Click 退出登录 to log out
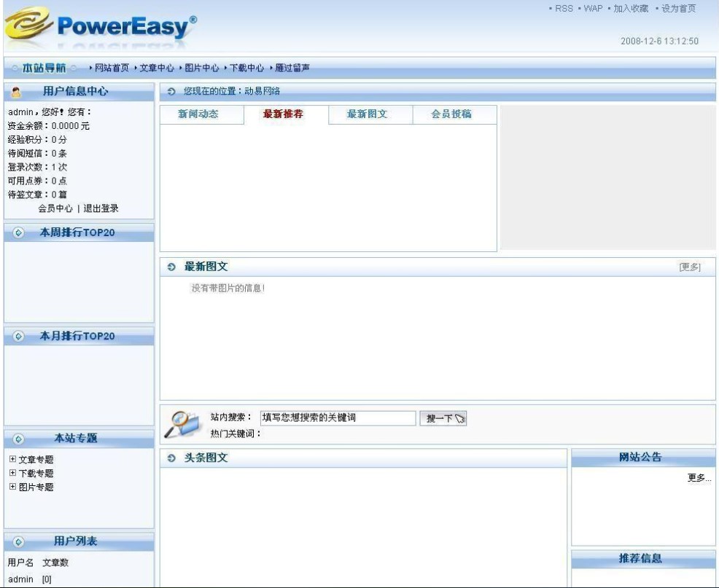 pos(101,208)
